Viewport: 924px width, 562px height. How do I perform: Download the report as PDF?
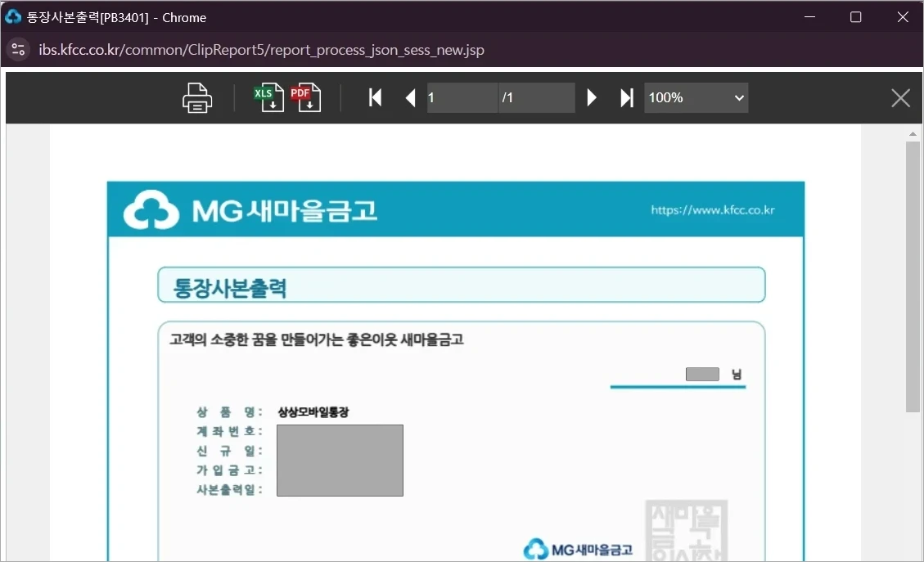click(306, 97)
